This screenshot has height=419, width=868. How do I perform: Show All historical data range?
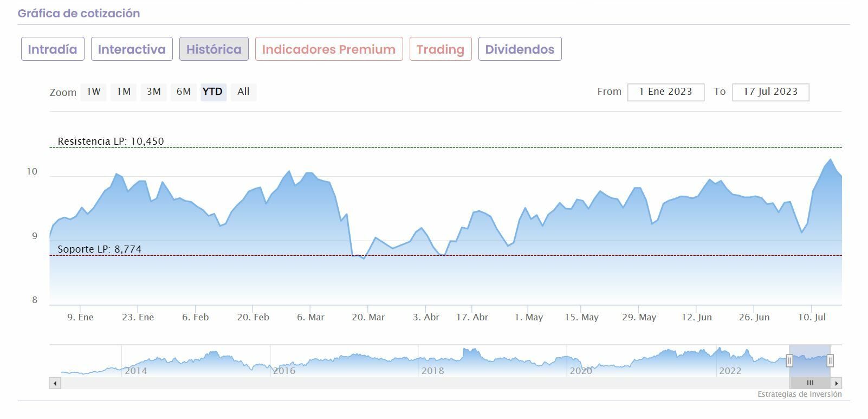tap(243, 92)
